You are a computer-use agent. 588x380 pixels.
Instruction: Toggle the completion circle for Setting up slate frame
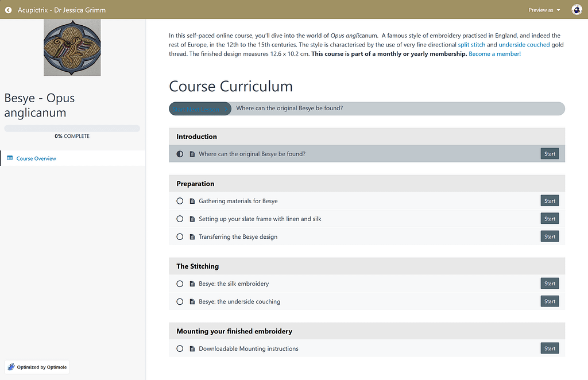(180, 219)
